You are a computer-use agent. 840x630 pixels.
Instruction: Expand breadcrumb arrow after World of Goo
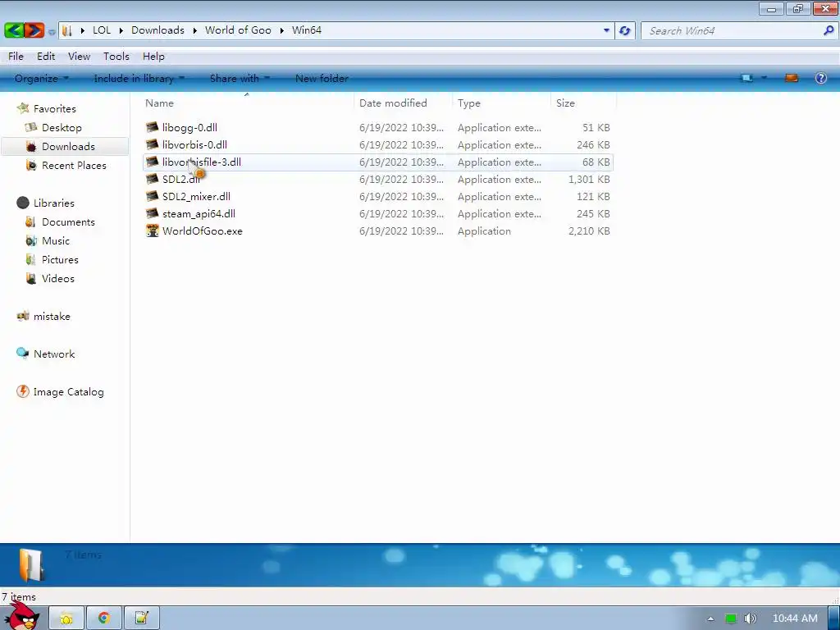(x=282, y=30)
